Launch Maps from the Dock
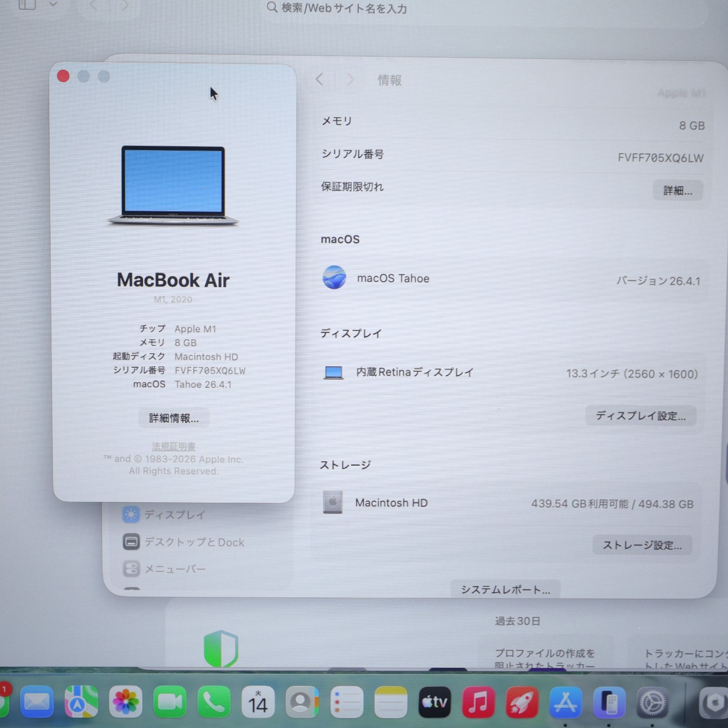728x728 pixels. [81, 702]
